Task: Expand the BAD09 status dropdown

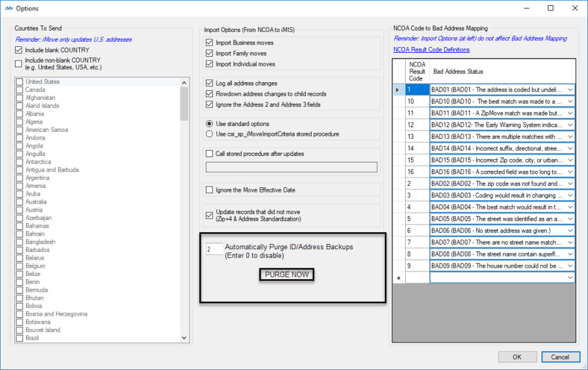Action: [570, 266]
